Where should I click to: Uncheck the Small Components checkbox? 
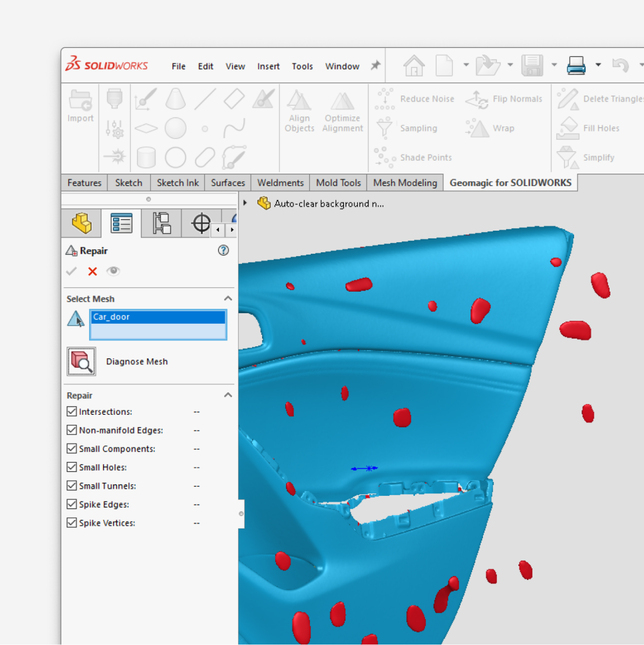point(72,448)
